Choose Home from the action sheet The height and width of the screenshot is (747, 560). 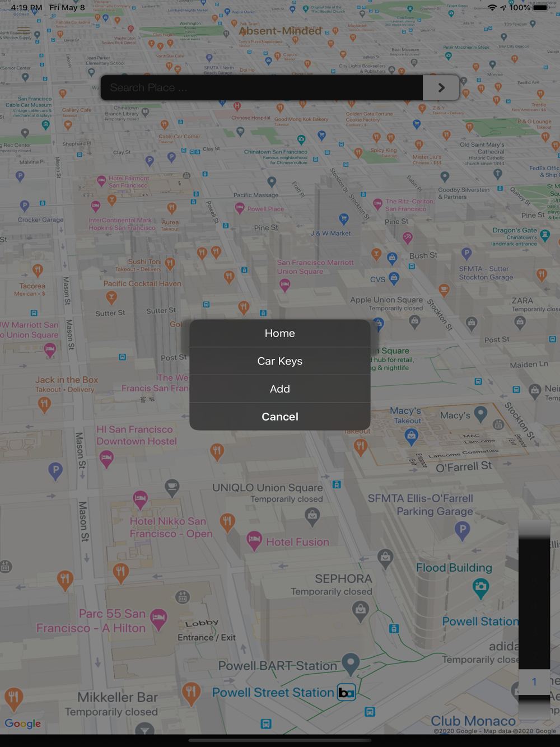point(280,333)
